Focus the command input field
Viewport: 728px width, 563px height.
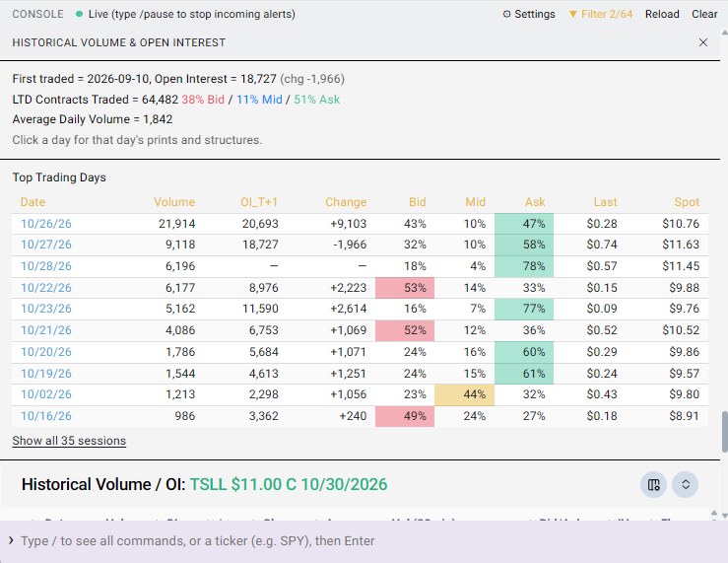(x=363, y=540)
